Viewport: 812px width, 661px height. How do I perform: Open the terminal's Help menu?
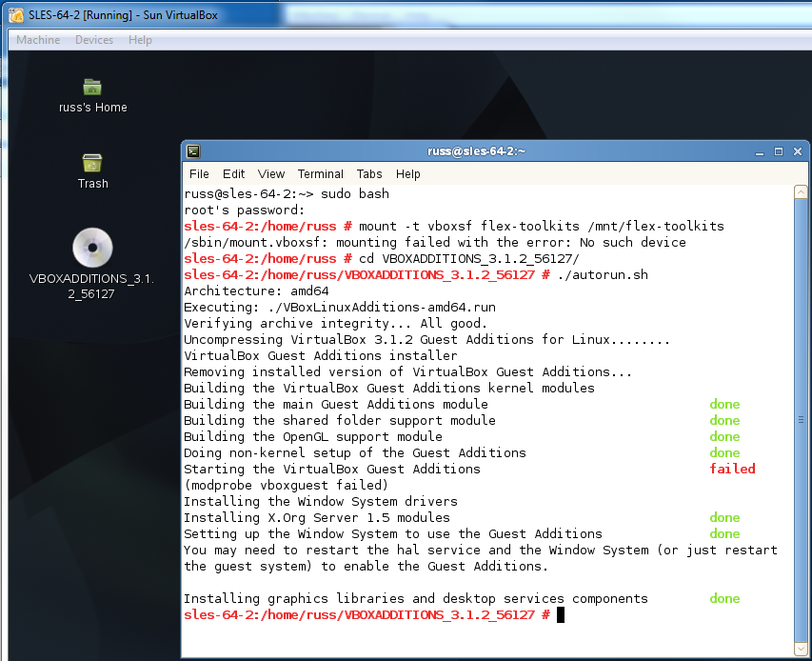coord(407,174)
